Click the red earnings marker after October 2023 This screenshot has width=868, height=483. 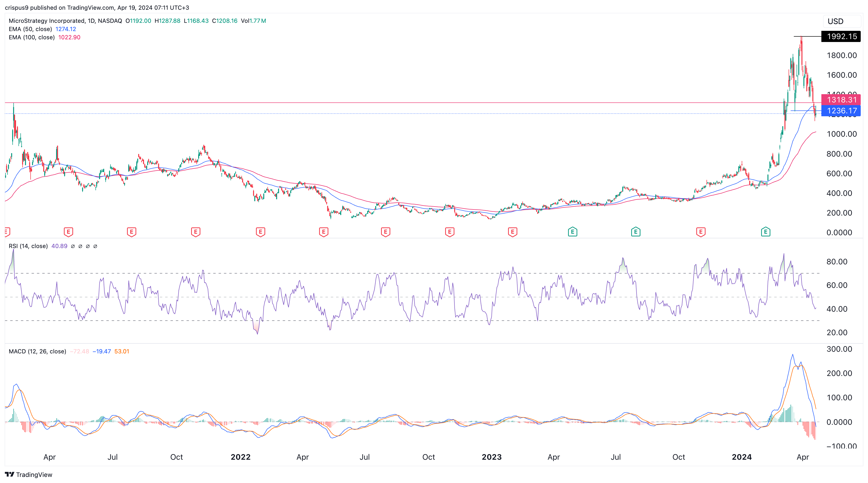point(700,232)
